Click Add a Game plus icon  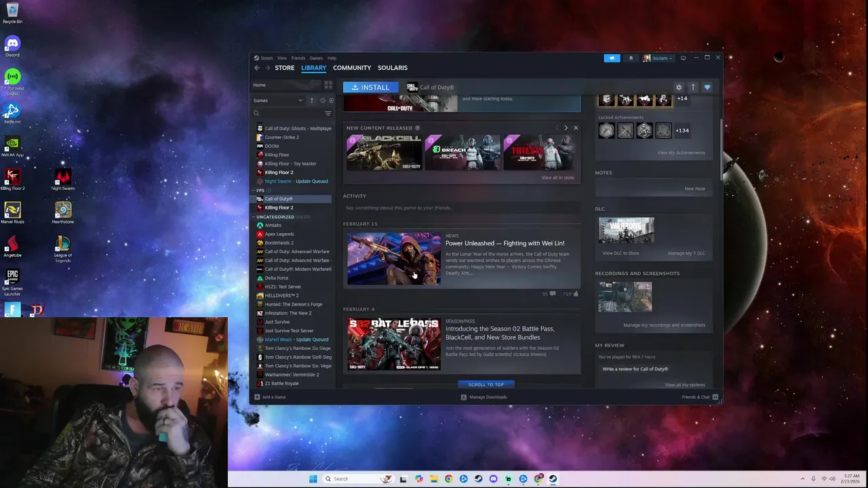(x=257, y=397)
